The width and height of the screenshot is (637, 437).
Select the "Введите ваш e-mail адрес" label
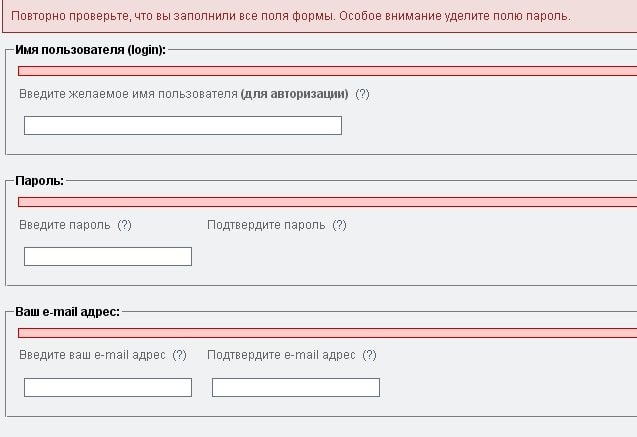[x=92, y=355]
